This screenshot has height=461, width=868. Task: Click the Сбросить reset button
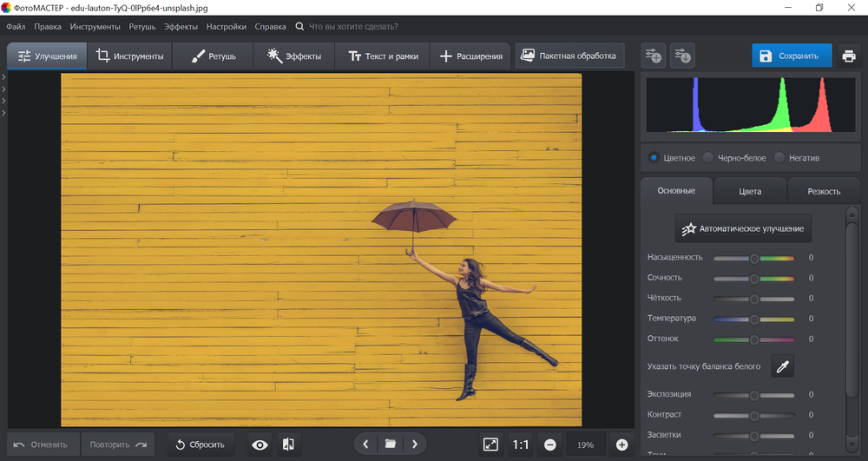click(x=200, y=445)
